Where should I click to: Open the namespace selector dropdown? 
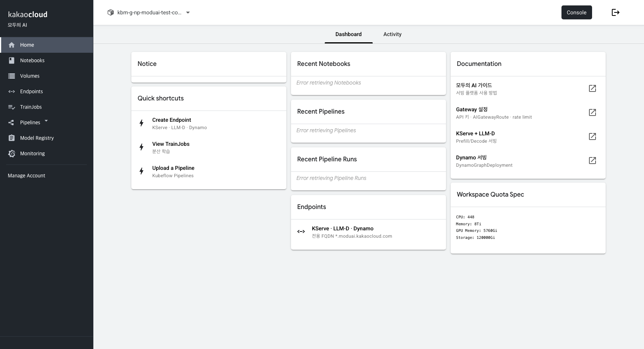[149, 12]
